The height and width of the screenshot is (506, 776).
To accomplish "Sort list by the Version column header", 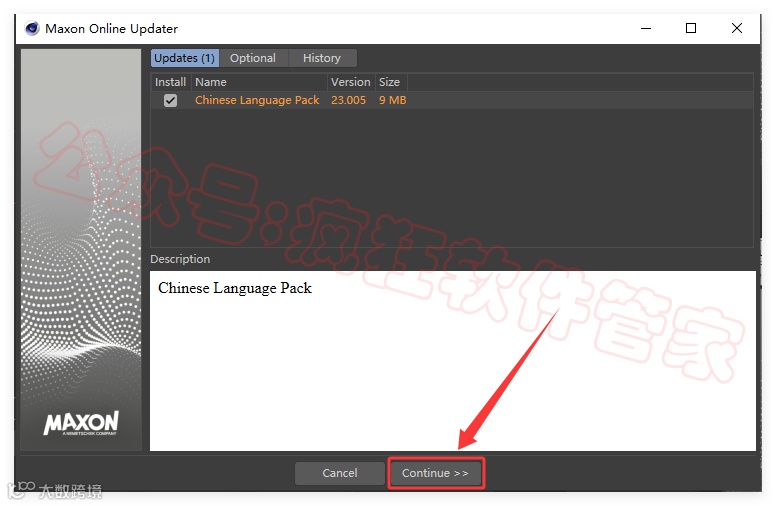I will 350,82.
